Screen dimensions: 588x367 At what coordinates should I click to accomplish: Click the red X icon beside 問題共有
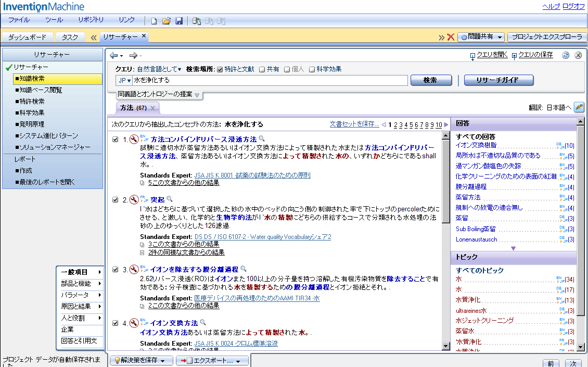(x=451, y=37)
